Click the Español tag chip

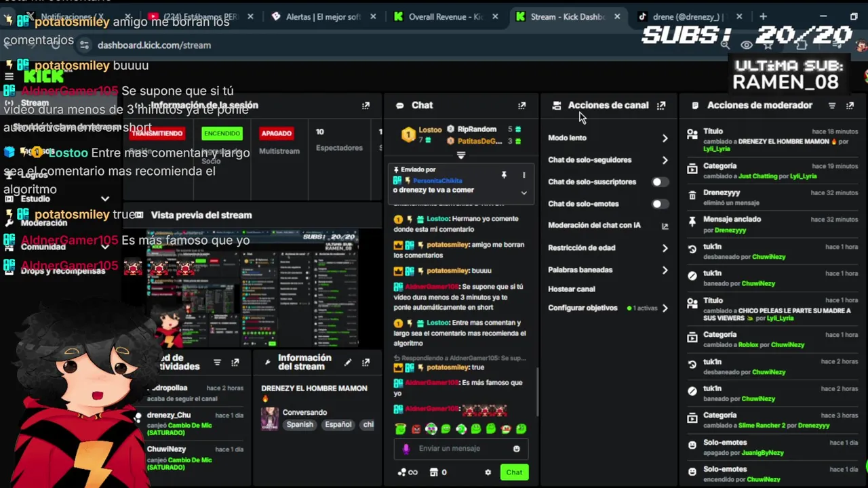tap(338, 425)
